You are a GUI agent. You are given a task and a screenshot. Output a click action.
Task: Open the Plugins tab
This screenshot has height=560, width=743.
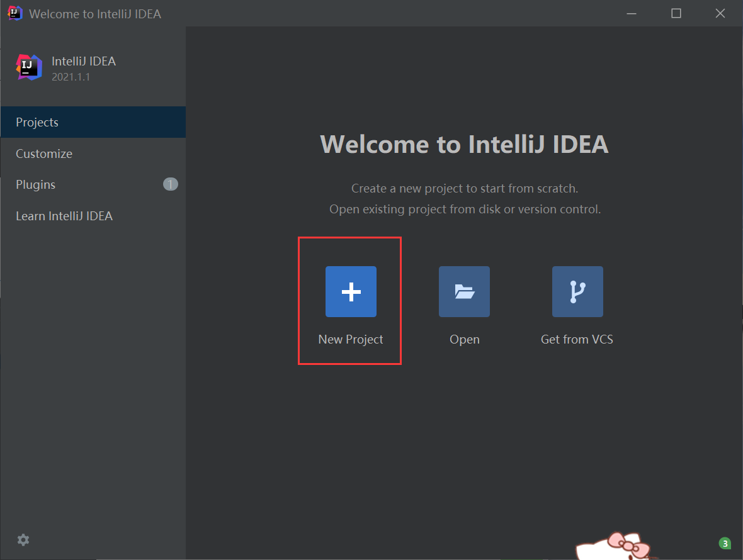pyautogui.click(x=93, y=184)
